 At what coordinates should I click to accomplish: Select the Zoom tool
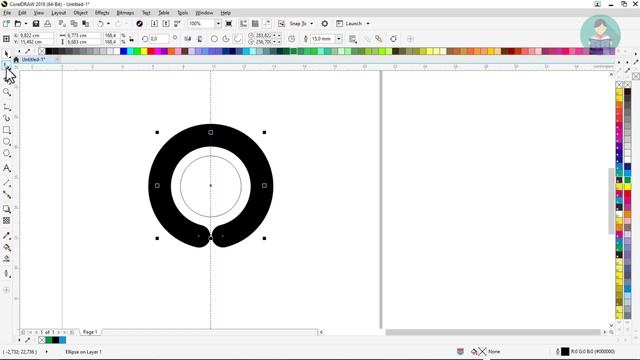[7, 93]
